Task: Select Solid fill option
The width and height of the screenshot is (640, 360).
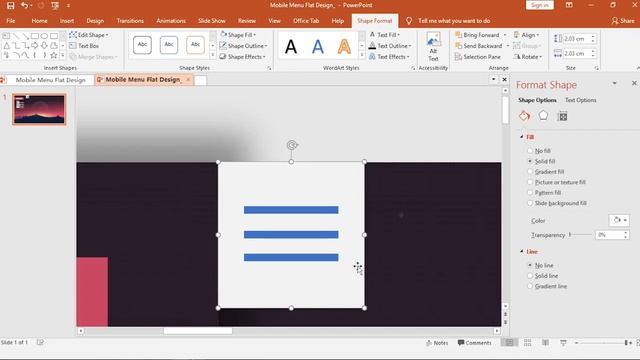Action: click(x=541, y=161)
